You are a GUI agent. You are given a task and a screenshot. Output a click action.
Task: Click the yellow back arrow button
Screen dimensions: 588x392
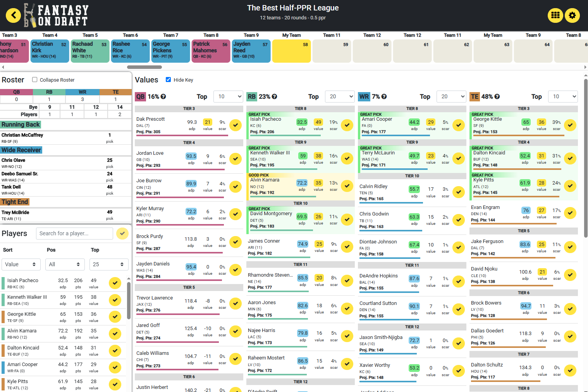pos(14,15)
